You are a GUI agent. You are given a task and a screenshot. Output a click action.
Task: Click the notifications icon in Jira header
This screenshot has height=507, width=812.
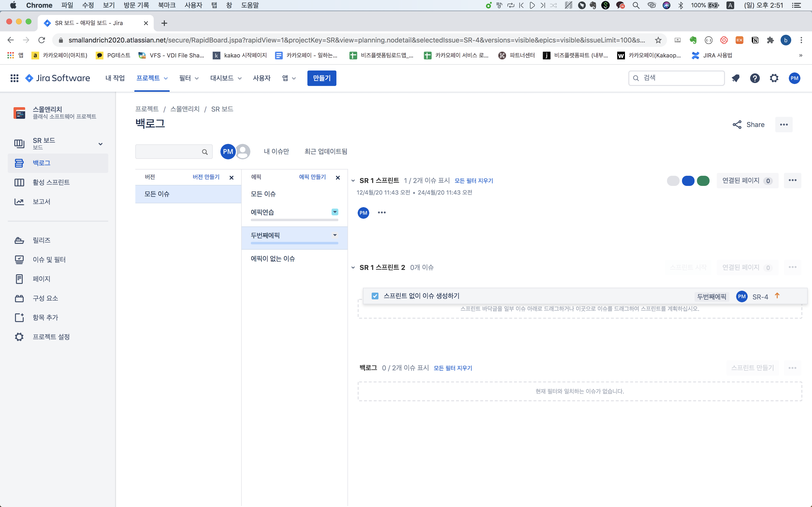coord(735,78)
